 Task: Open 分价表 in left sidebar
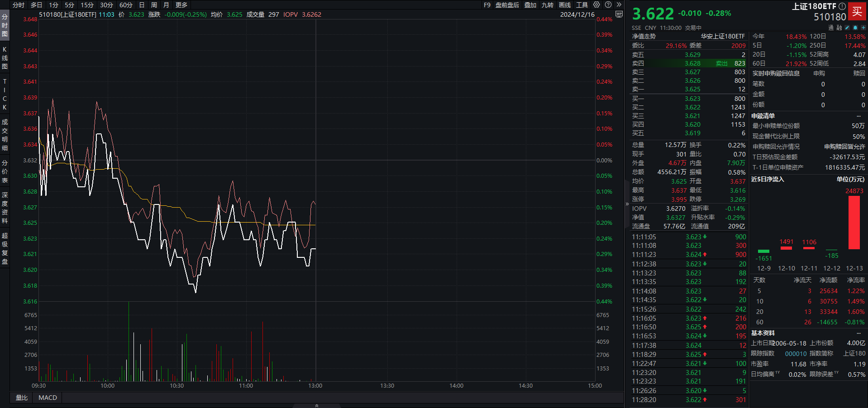(5, 171)
